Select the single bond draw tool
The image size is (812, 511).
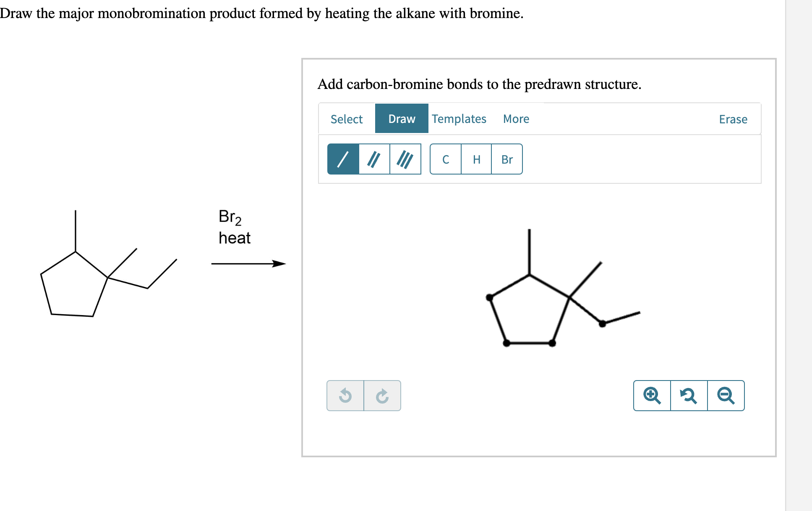[343, 158]
